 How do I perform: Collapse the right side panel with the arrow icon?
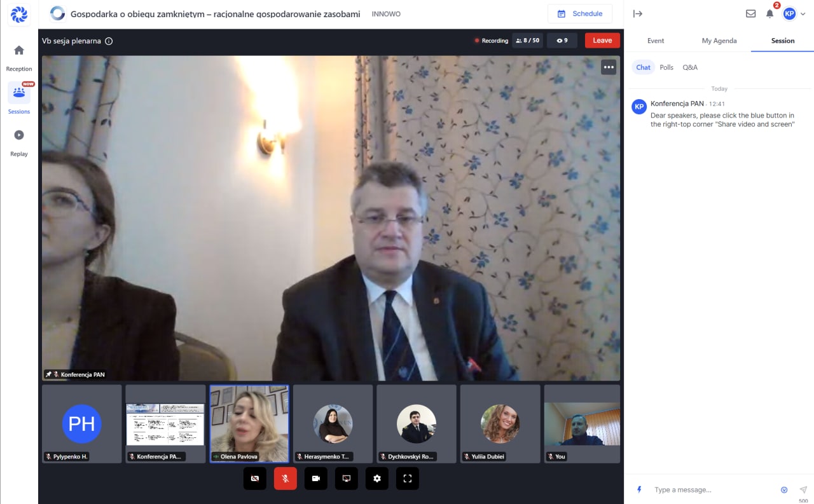[638, 13]
